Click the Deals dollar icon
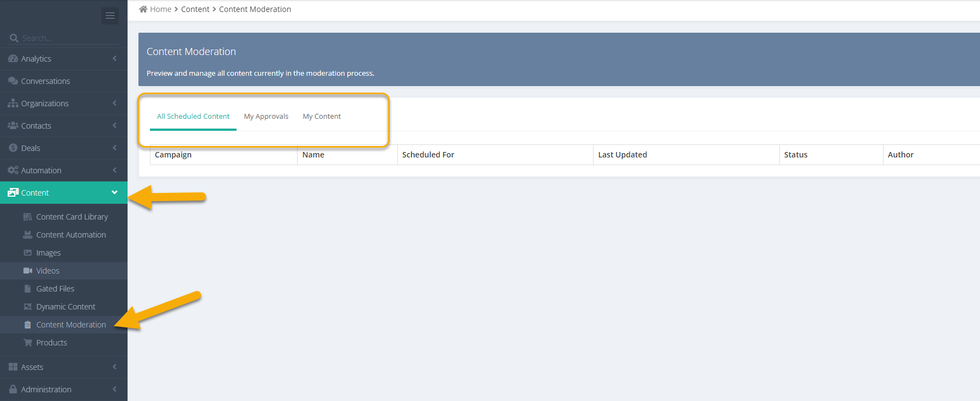980x401 pixels. coord(13,148)
